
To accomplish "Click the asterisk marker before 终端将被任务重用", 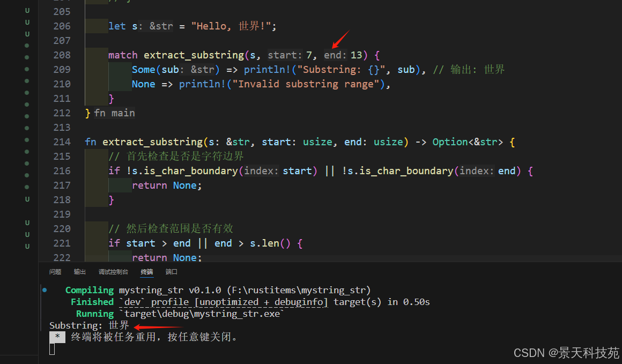I will click(x=57, y=337).
